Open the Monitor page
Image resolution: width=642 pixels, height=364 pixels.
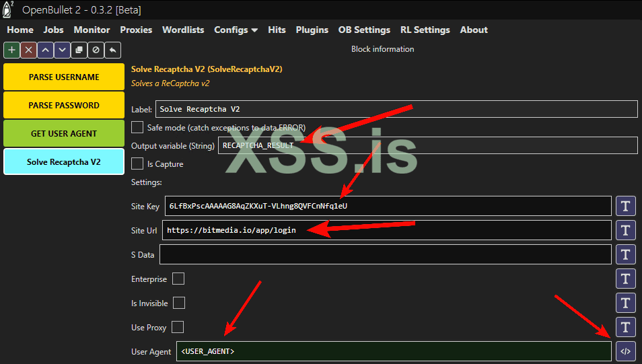coord(92,30)
